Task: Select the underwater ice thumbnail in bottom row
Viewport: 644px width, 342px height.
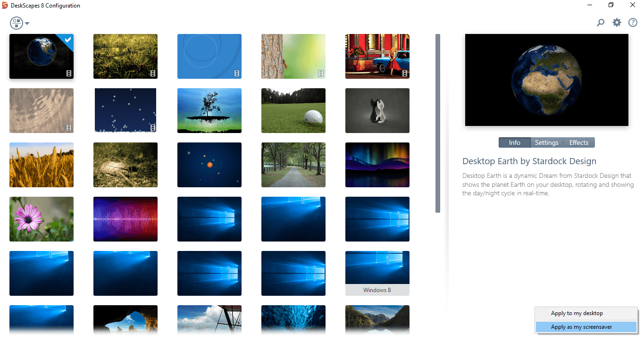Action: (293, 320)
